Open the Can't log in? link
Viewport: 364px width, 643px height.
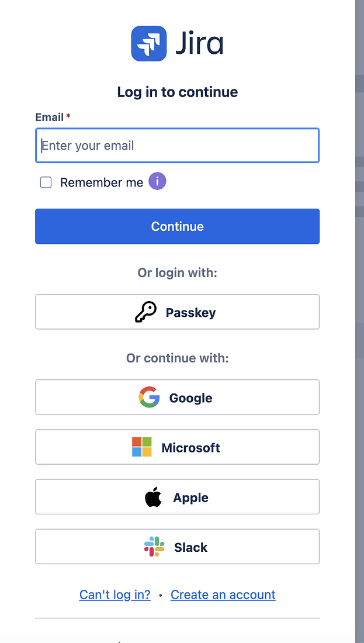pos(115,594)
